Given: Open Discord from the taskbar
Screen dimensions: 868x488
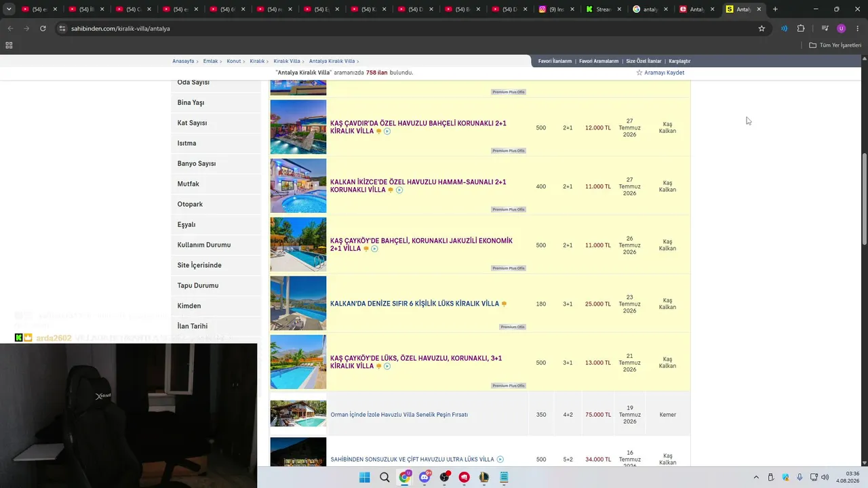Looking at the screenshot, I should 425,477.
